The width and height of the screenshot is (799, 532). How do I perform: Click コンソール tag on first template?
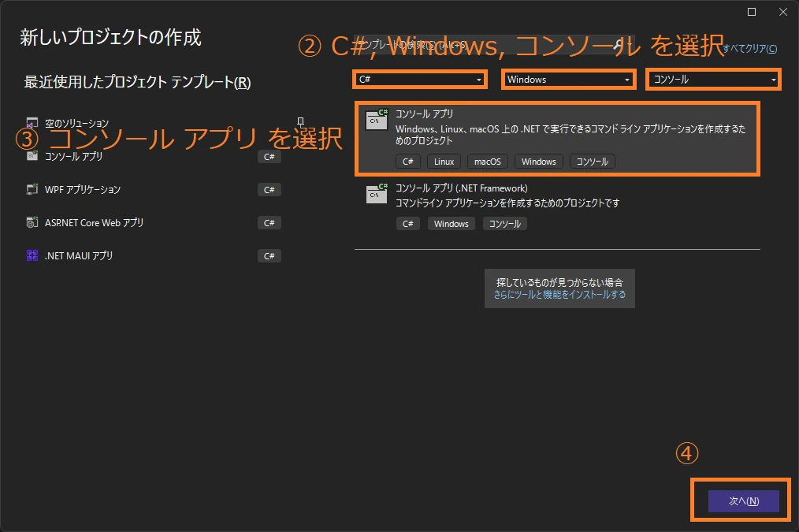point(592,162)
